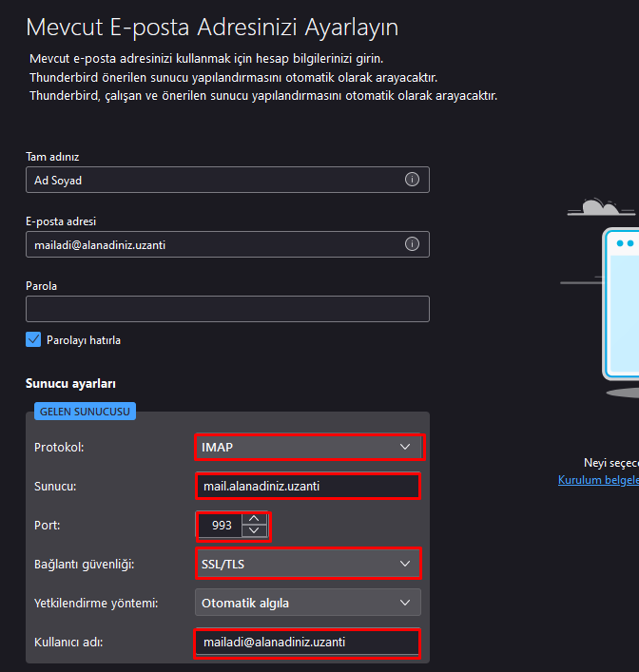639x672 pixels.
Task: Open the Protokol IMAP dropdown
Action: [308, 447]
